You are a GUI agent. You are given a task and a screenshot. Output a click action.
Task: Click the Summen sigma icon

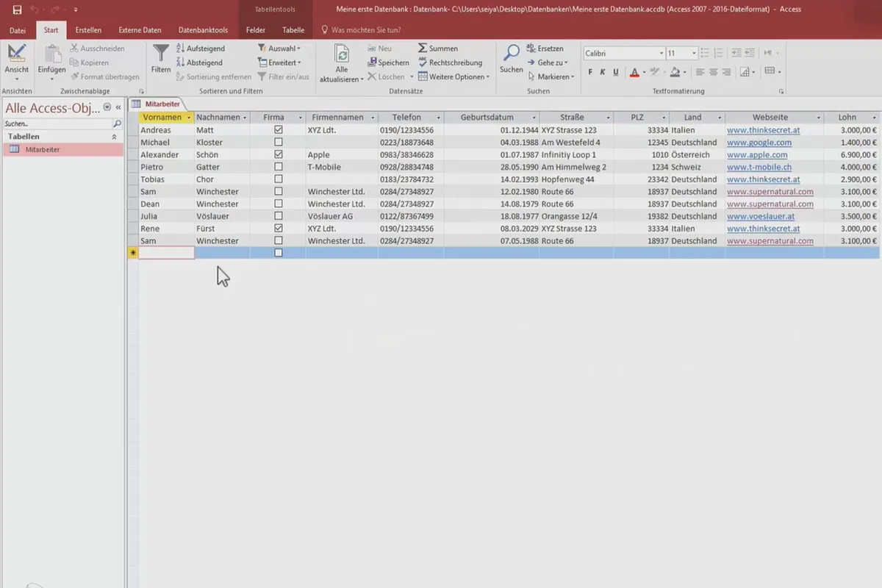coord(423,49)
